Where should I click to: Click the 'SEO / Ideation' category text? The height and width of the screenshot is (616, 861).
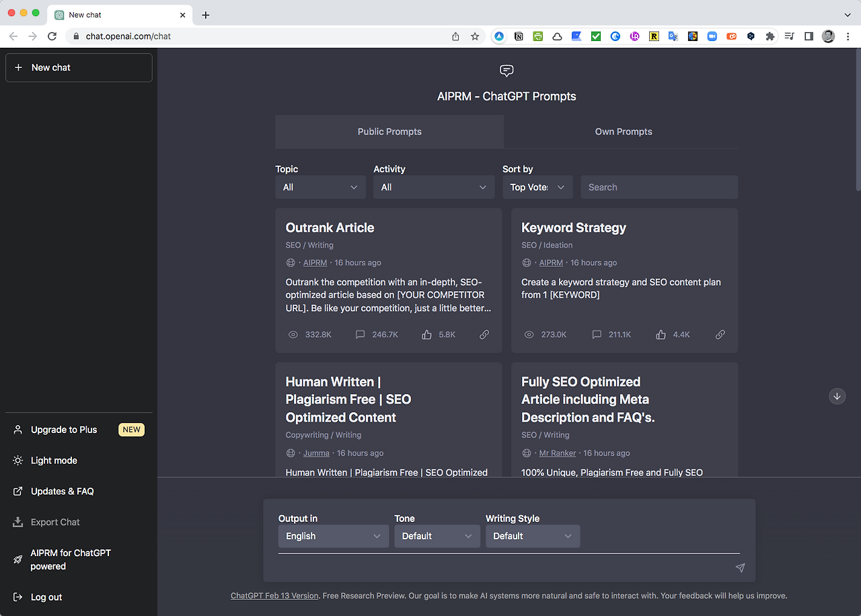(x=547, y=245)
